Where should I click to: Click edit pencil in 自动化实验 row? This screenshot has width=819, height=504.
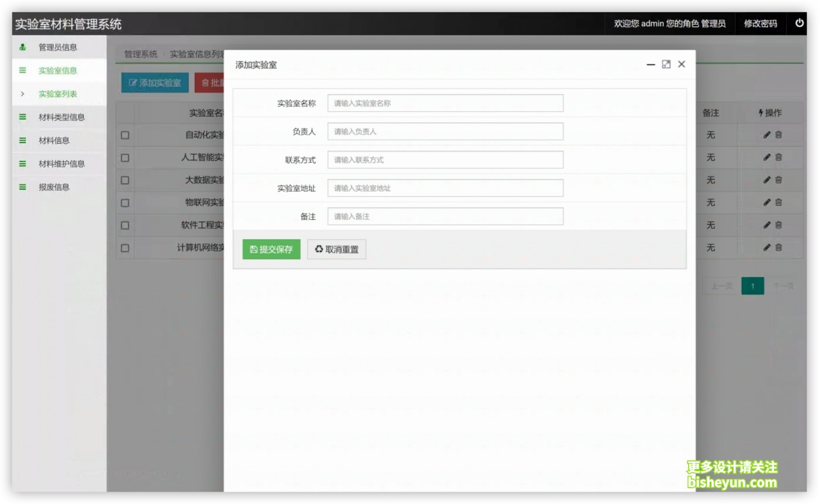click(x=767, y=135)
